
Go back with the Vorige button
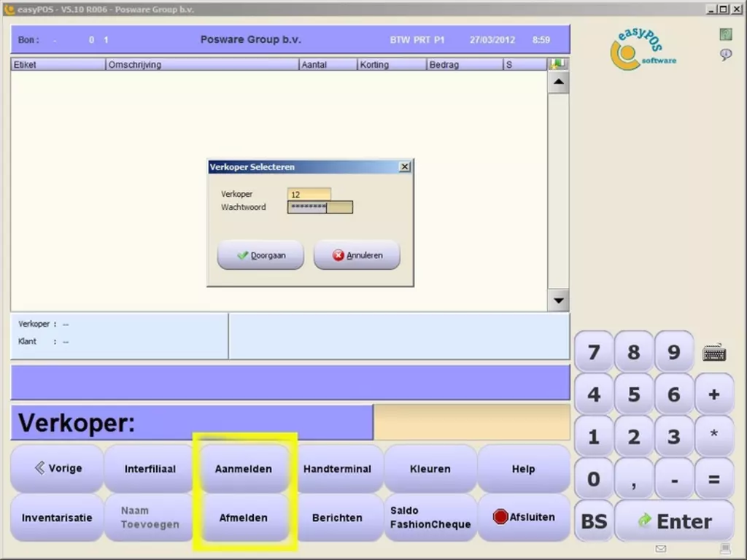pos(58,468)
